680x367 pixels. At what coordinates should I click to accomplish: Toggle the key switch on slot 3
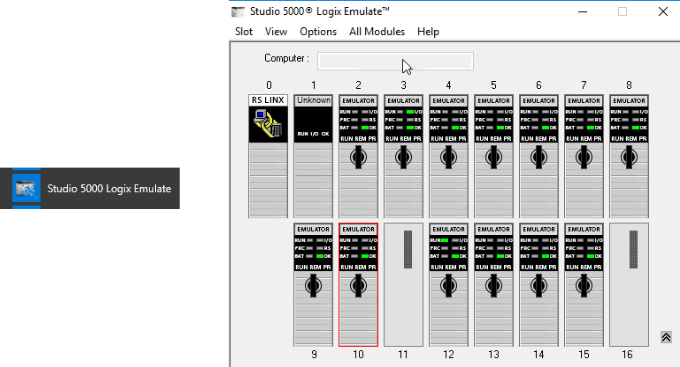[x=403, y=157]
